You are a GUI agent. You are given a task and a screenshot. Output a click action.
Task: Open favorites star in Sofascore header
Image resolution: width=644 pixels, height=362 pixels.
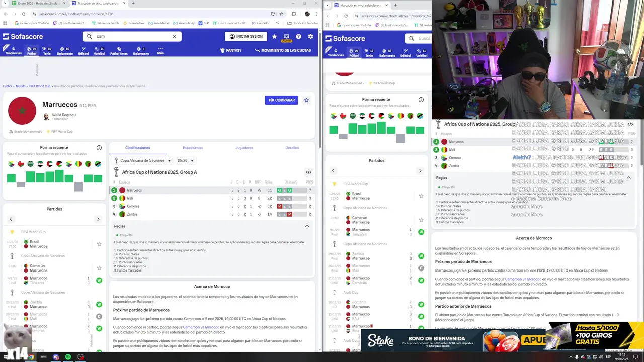click(274, 36)
